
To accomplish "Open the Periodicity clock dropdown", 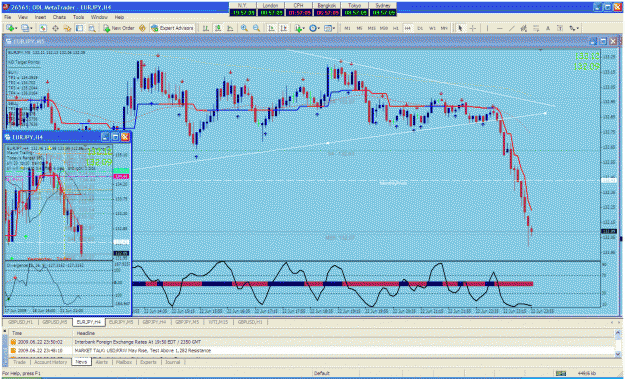I will tap(314, 28).
